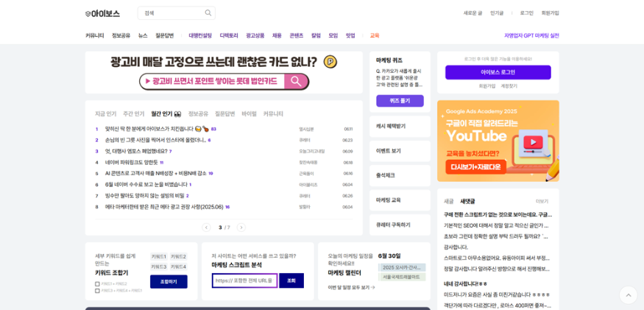Check the 키워드1 + 키워드2 checkbox
Image resolution: width=644 pixels, height=310 pixels.
(x=97, y=283)
